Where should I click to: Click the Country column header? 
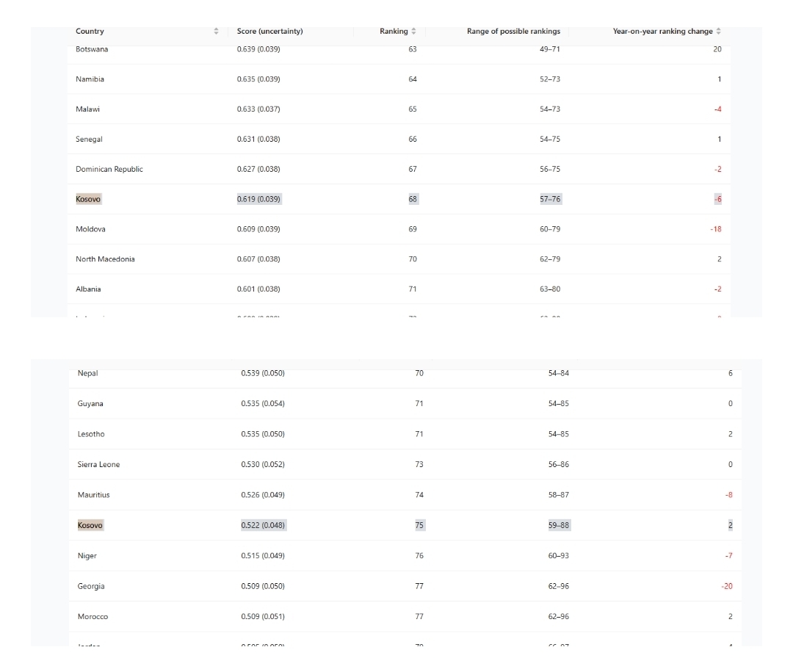click(x=90, y=32)
